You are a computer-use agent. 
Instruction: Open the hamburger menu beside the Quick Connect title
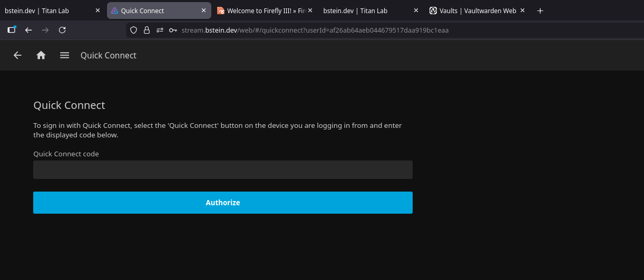pyautogui.click(x=64, y=55)
